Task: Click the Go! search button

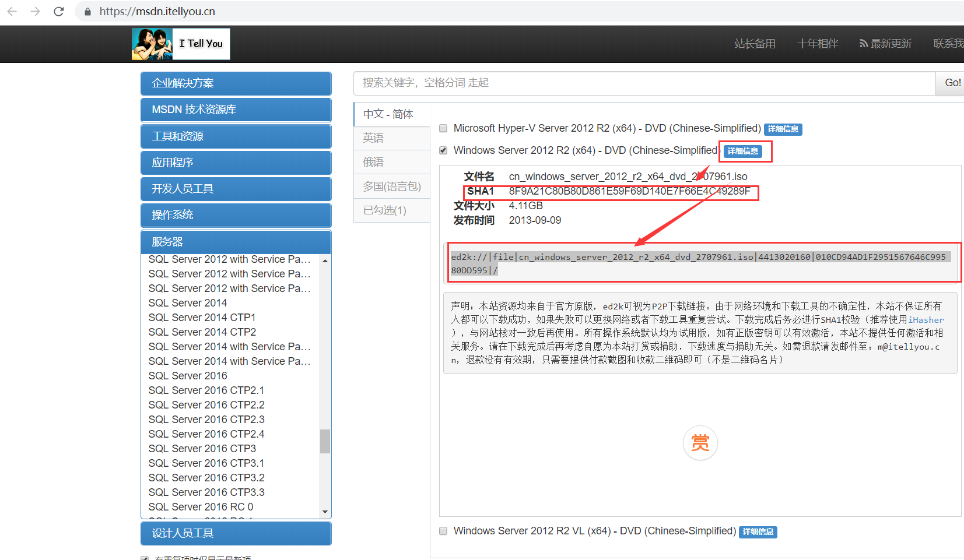Action: click(951, 83)
